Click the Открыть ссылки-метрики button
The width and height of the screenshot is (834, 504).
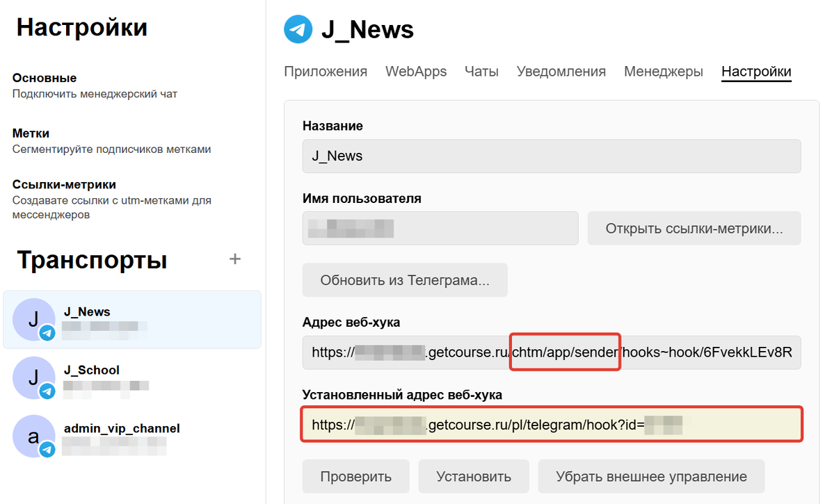694,229
